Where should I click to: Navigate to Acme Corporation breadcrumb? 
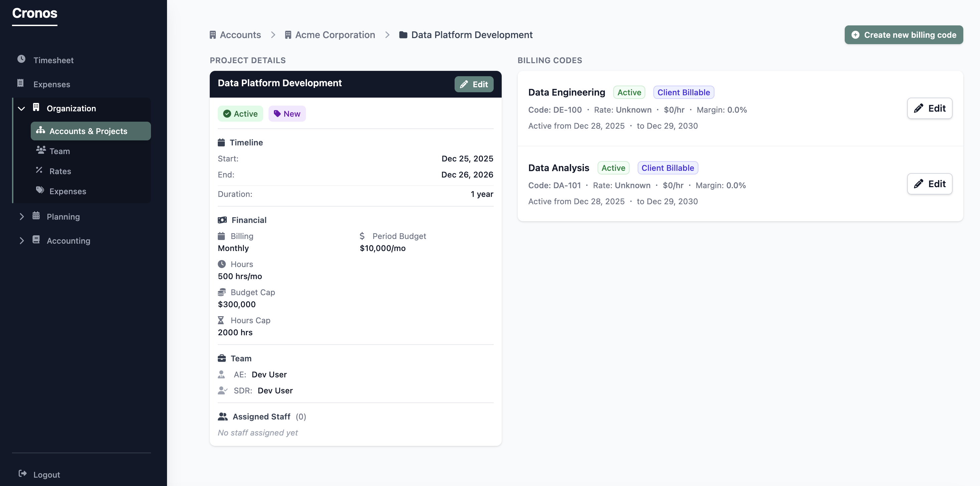point(335,35)
